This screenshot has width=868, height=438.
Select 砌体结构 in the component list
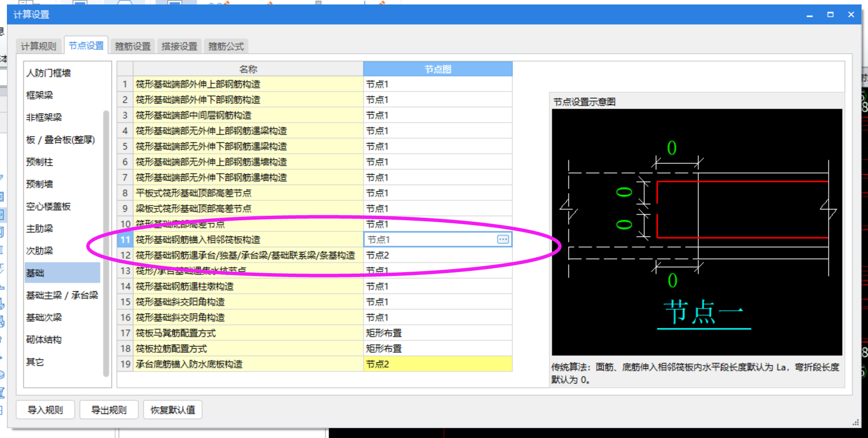44,340
